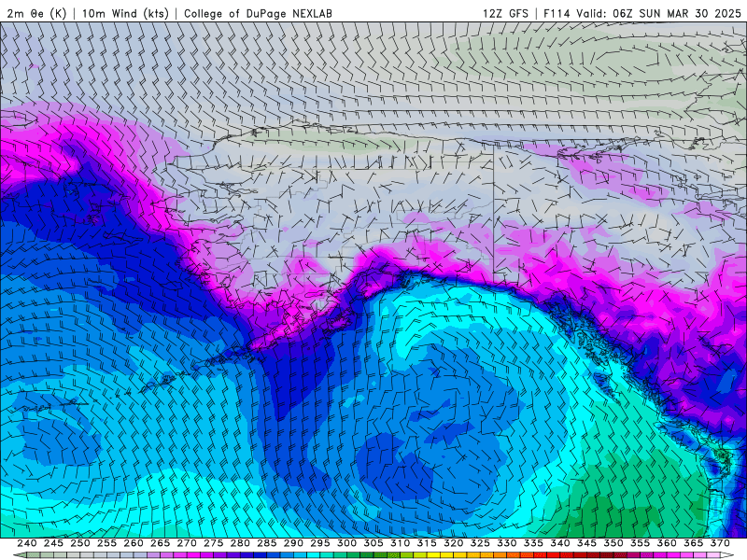Choose the 370 scale label
Image resolution: width=747 pixels, height=560 pixels.
click(720, 543)
